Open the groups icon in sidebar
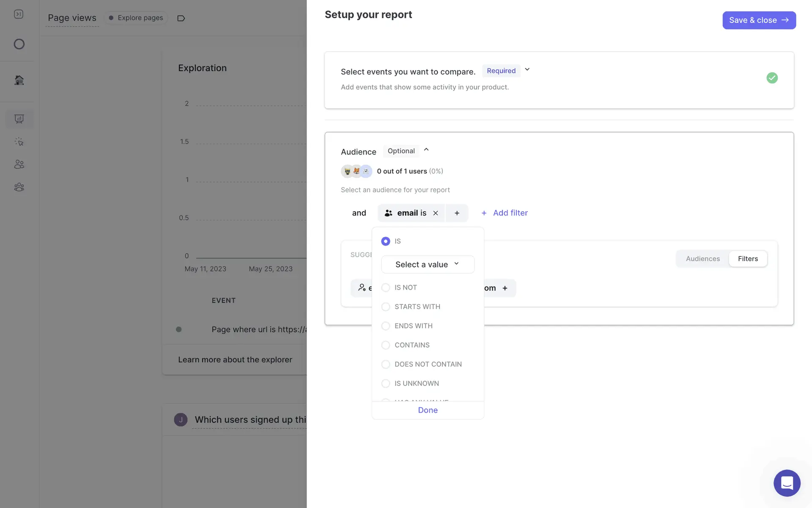The image size is (812, 508). coord(19,187)
